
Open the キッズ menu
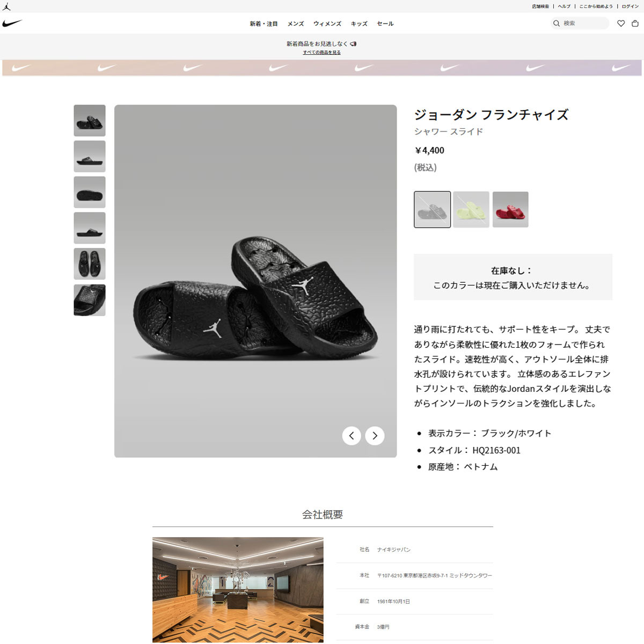[x=359, y=24]
